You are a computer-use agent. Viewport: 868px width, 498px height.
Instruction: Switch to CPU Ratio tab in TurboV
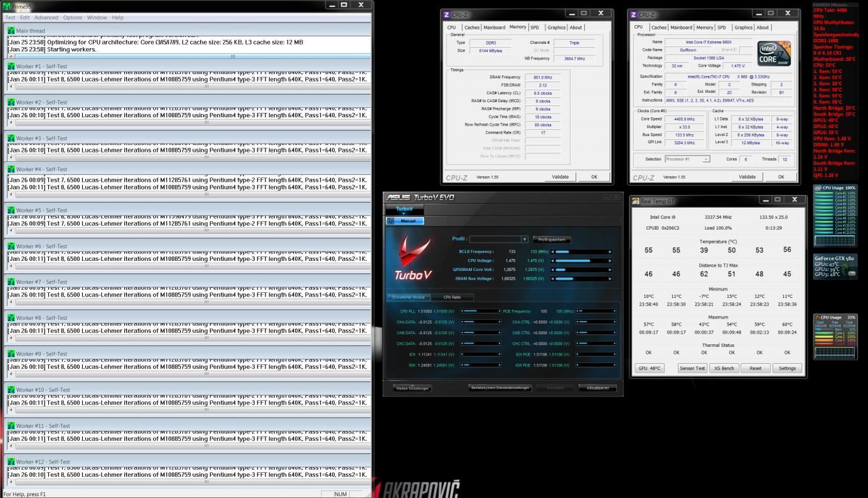[x=452, y=297]
